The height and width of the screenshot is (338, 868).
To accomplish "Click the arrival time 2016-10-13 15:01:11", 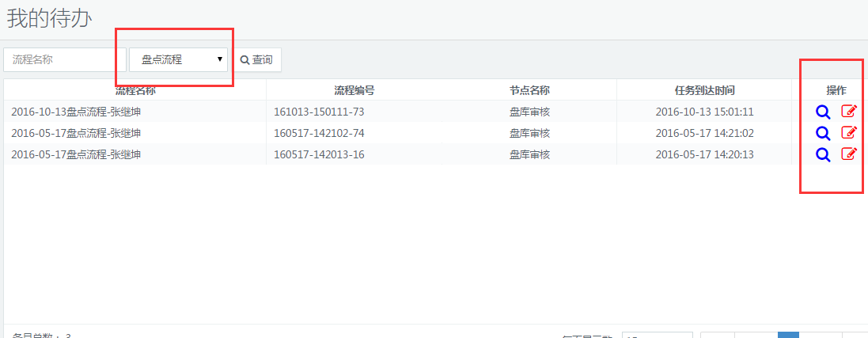I will click(704, 112).
